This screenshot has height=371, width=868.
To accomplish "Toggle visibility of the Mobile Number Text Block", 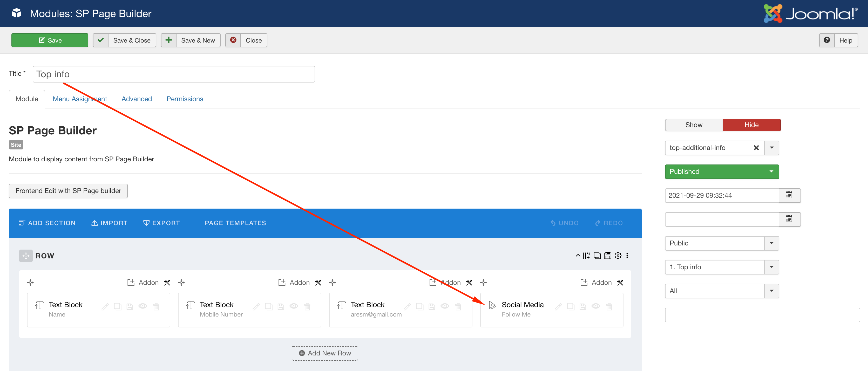I will click(x=294, y=306).
